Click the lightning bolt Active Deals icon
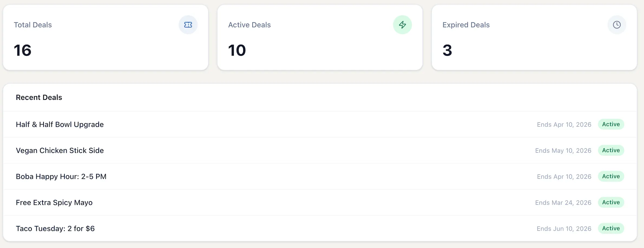 (x=402, y=25)
